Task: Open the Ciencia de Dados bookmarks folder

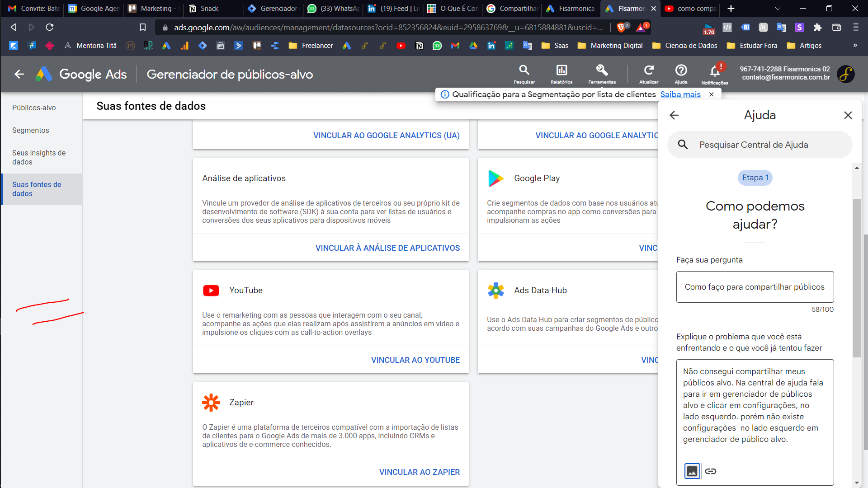Action: (x=684, y=46)
